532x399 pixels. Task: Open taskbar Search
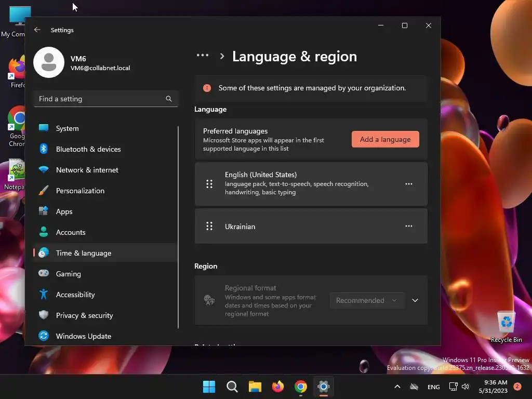tap(232, 387)
